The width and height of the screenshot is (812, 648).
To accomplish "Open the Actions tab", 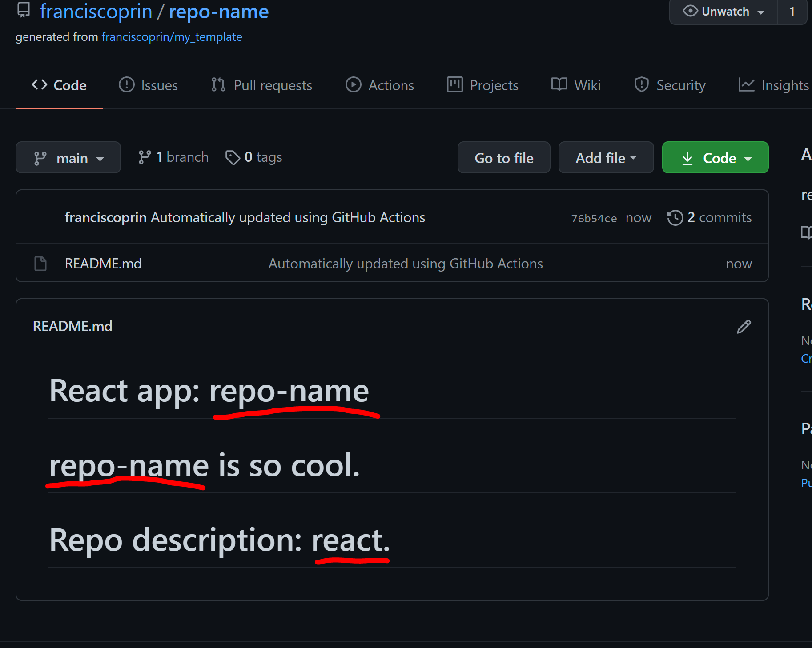I will [380, 85].
